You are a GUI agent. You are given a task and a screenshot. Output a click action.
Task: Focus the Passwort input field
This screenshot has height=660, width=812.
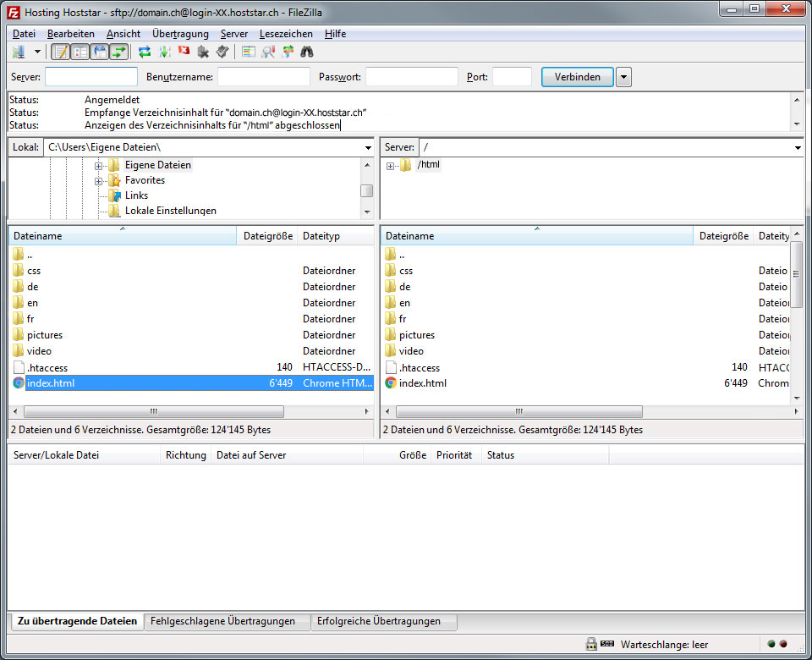(412, 77)
